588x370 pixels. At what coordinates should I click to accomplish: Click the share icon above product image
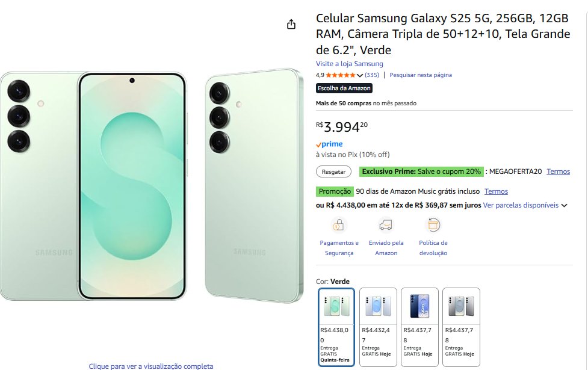pos(291,24)
